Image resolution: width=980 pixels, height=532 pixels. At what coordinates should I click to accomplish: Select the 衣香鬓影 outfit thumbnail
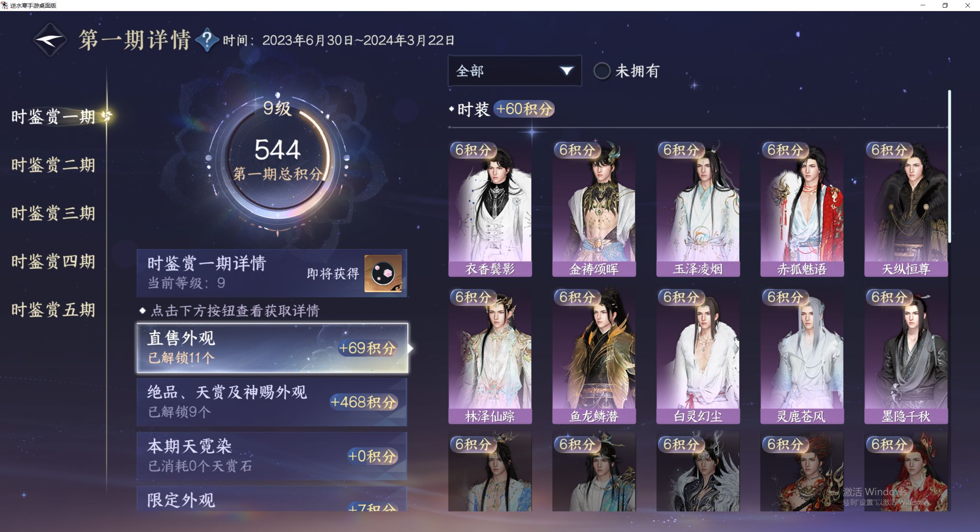click(x=490, y=209)
